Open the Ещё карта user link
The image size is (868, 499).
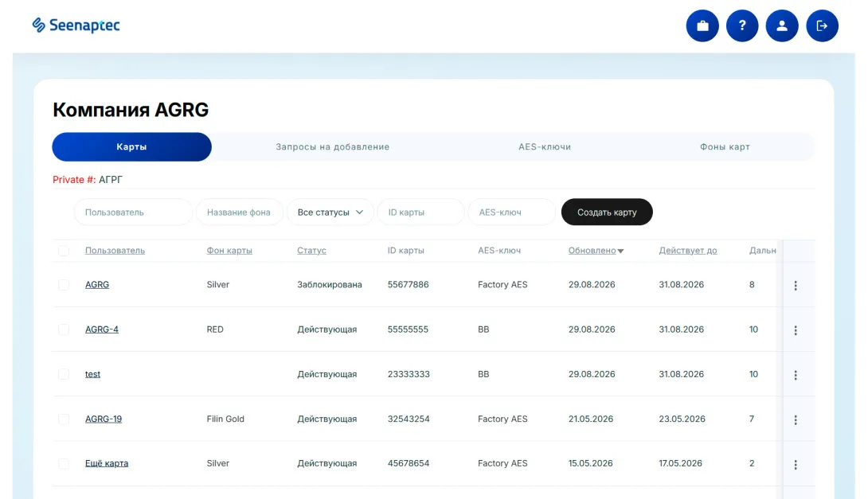click(106, 463)
